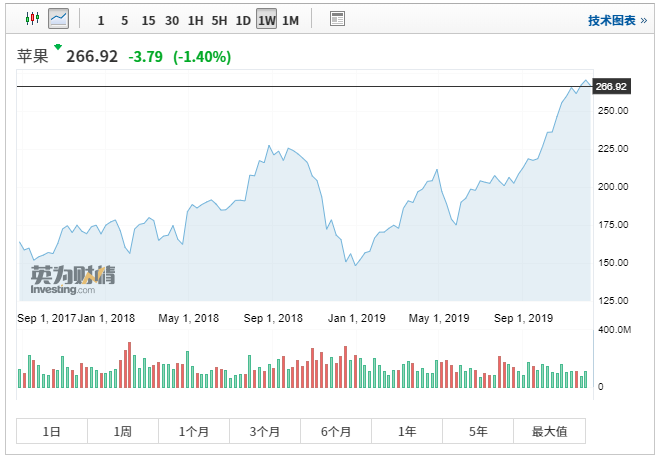Switch to candlestick chart type
Viewport: 660px width, 460px height.
32,19
